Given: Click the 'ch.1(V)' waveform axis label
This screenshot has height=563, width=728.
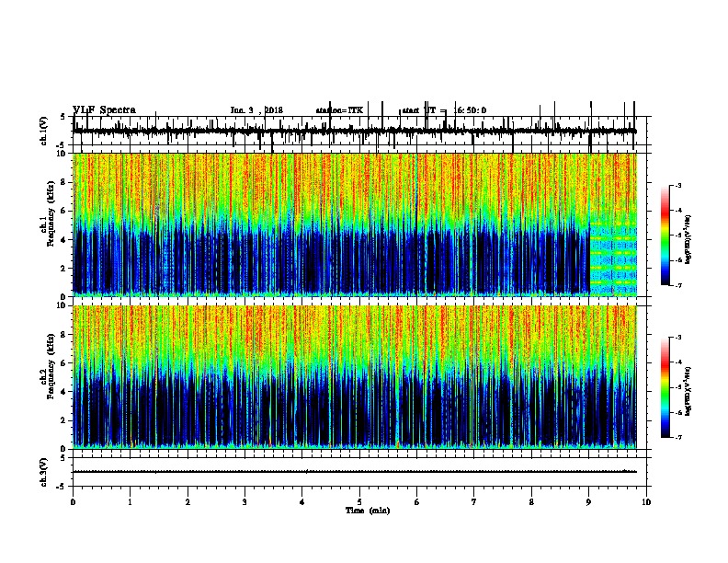Looking at the screenshot, I should tap(44, 131).
